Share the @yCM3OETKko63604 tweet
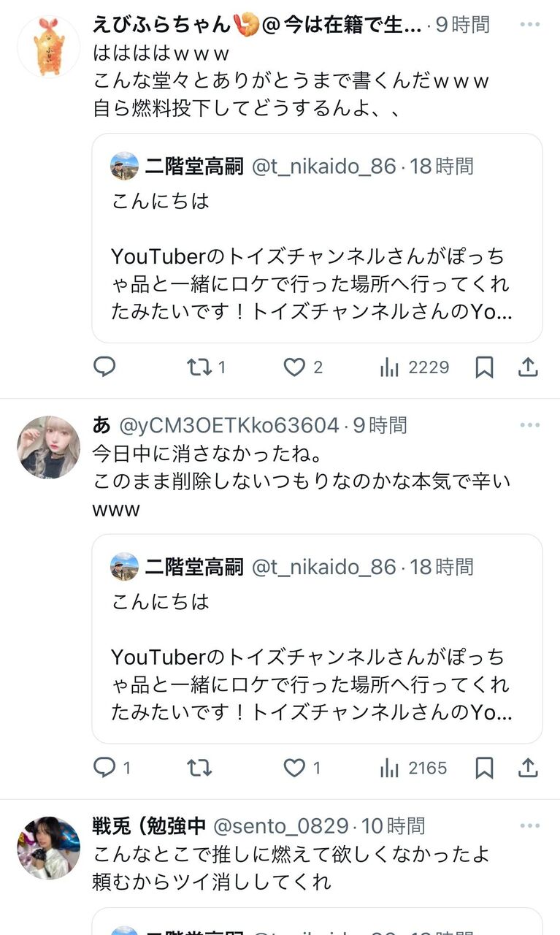 [528, 768]
